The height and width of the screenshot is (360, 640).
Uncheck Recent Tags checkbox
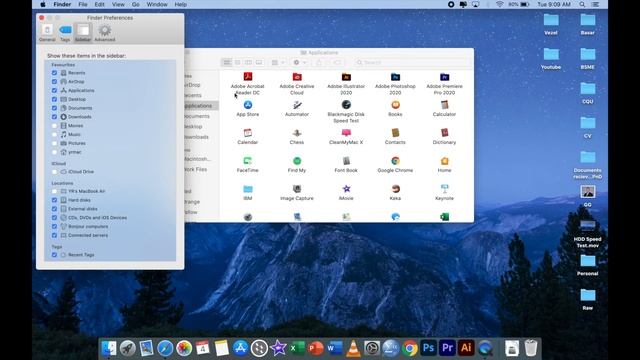[54, 255]
